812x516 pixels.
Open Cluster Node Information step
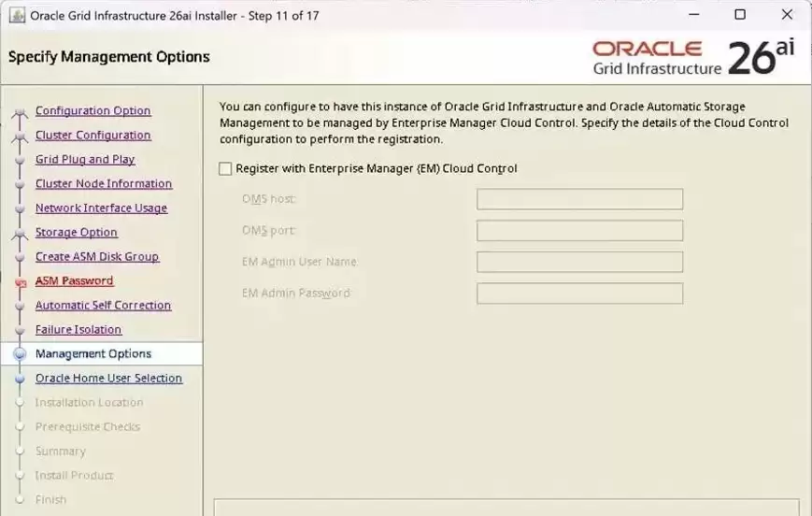point(104,184)
